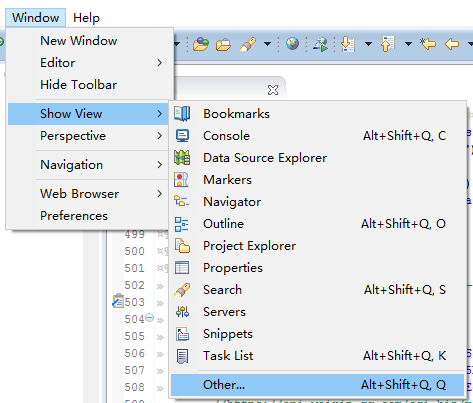Image resolution: width=473 pixels, height=403 pixels.
Task: Click the Open Task toolbar icon
Action: point(223,44)
